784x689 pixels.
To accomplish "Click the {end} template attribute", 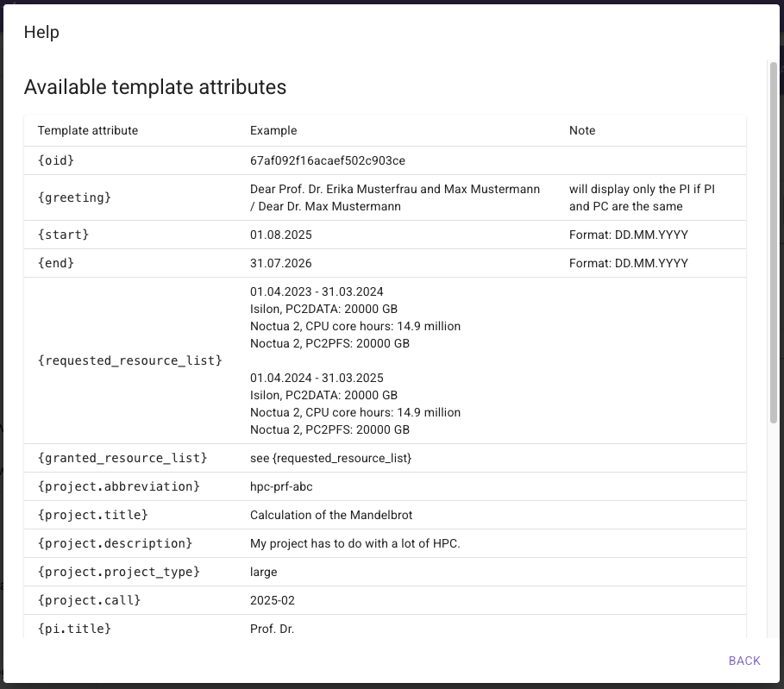I will pos(55,263).
